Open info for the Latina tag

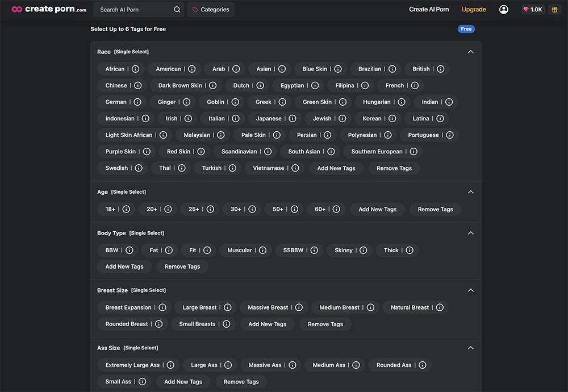click(441, 118)
